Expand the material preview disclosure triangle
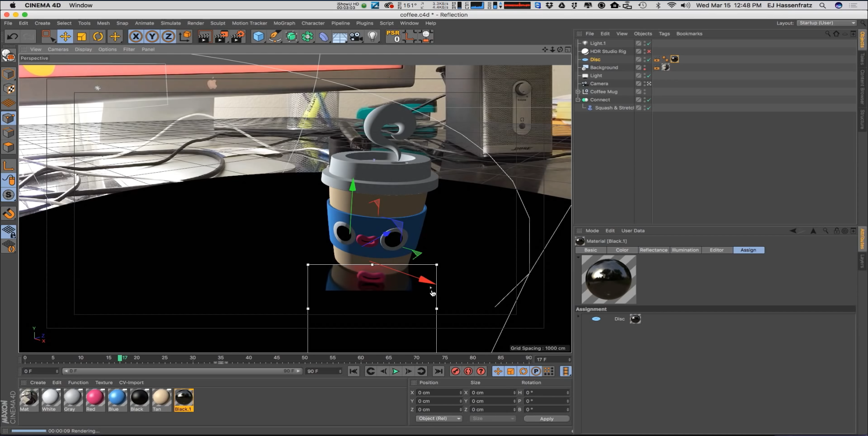This screenshot has height=436, width=868. point(578,257)
